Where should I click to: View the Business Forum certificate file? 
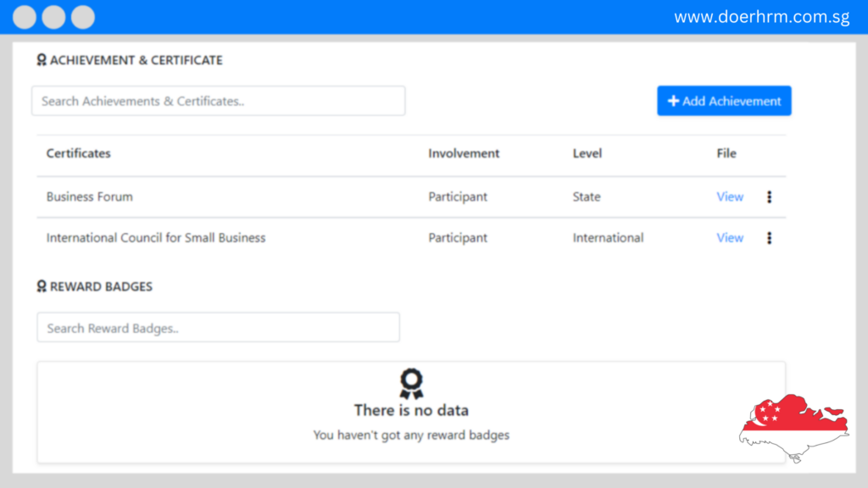tap(730, 197)
